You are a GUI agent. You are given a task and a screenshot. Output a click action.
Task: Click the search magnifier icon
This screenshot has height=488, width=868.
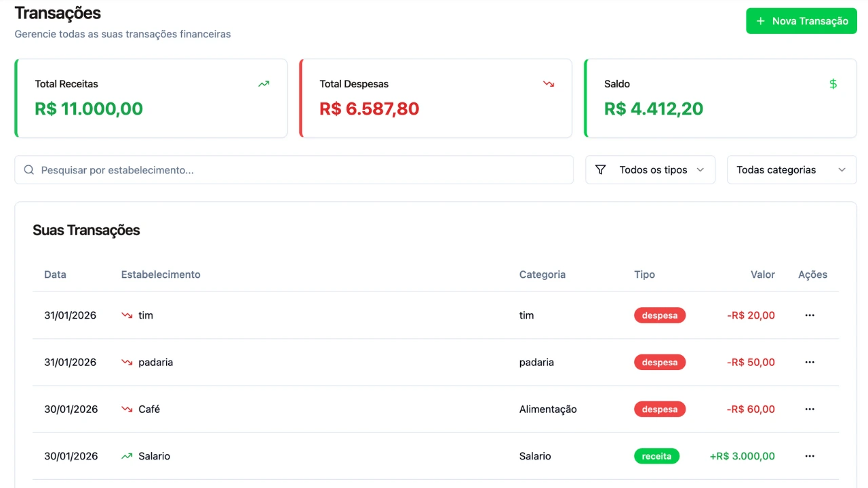[29, 170]
